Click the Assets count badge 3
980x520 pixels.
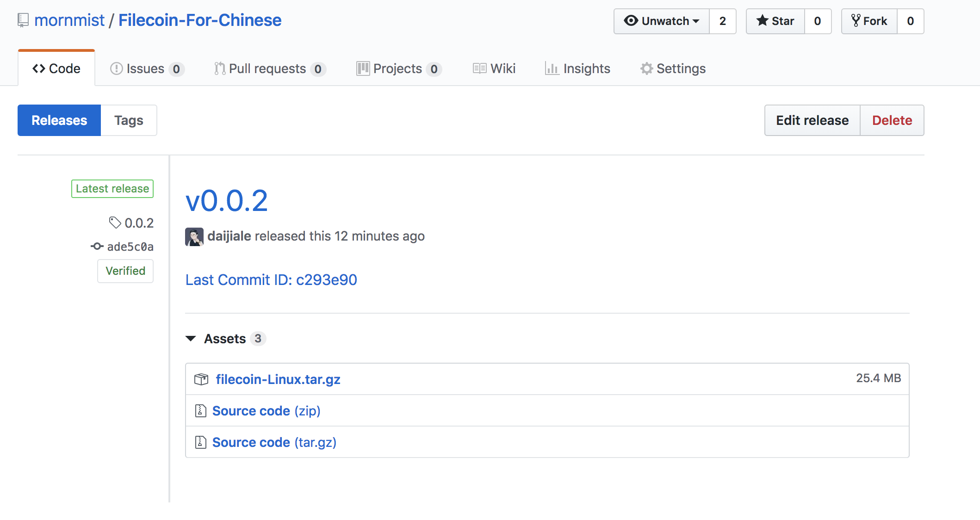coord(258,339)
